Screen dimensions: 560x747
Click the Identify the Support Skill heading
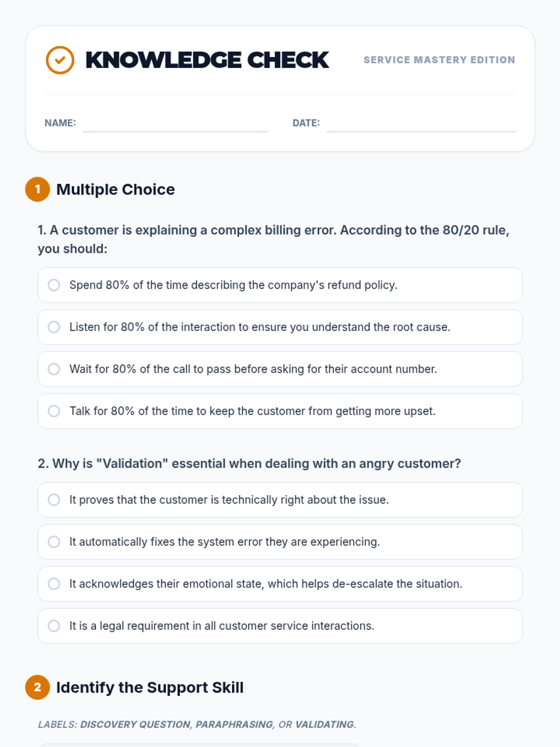click(150, 687)
